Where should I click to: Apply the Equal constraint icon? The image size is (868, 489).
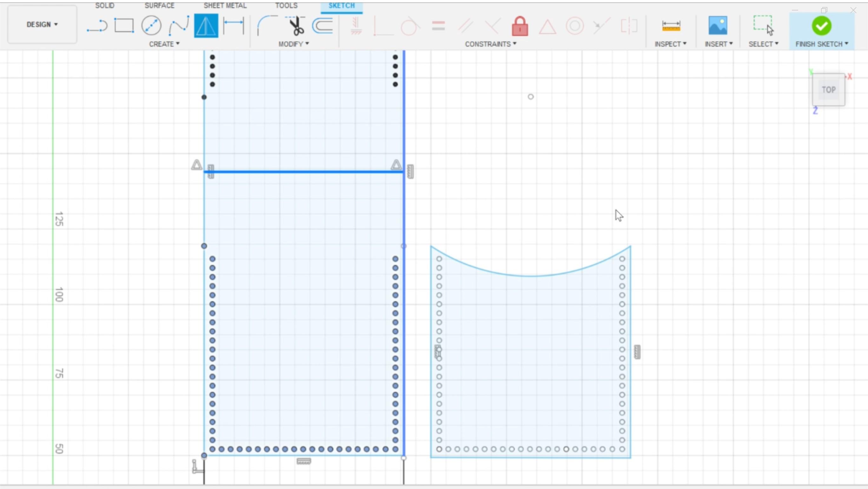[438, 26]
